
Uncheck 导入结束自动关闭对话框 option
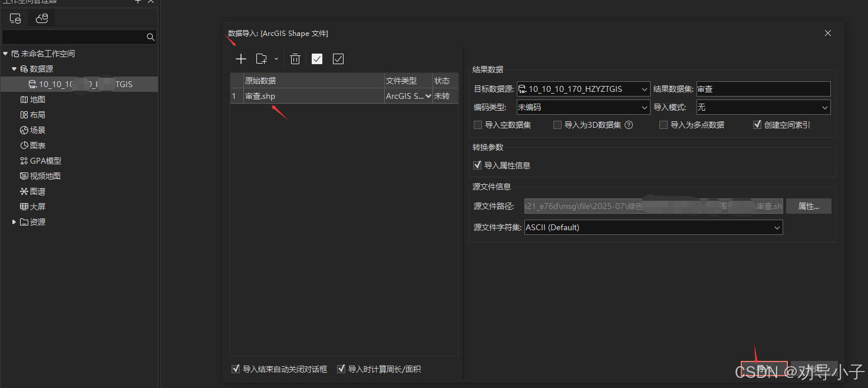click(236, 369)
